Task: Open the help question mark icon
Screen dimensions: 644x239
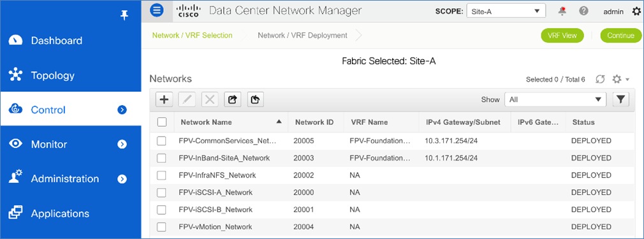Action: 583,11
